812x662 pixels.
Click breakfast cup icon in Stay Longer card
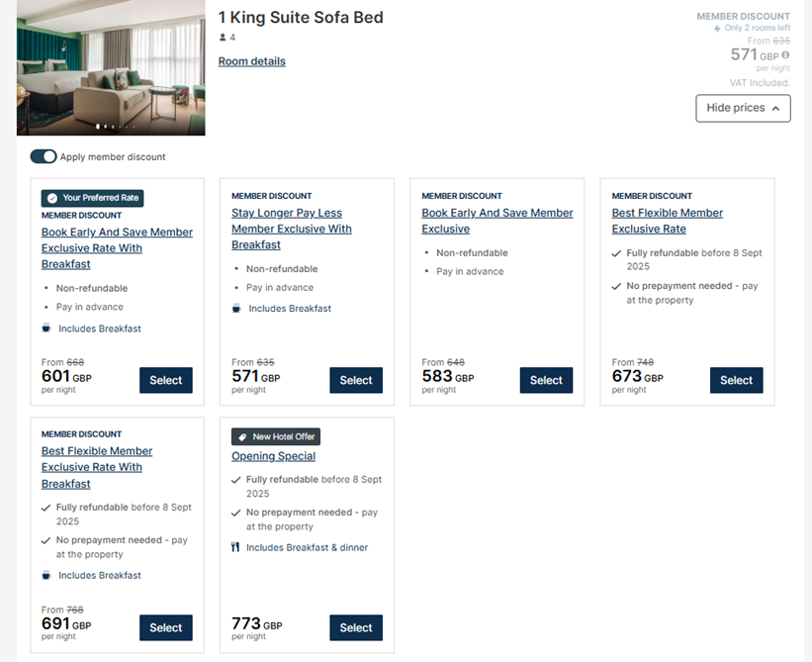tap(236, 309)
